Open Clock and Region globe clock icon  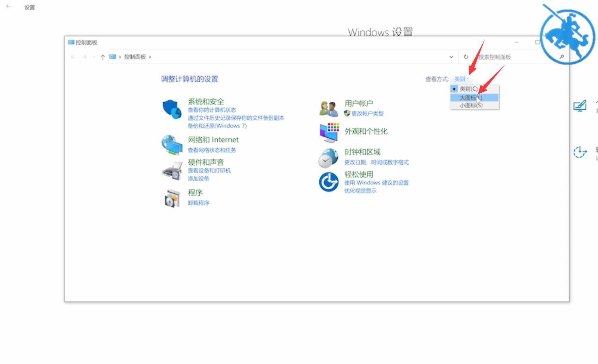pos(328,158)
